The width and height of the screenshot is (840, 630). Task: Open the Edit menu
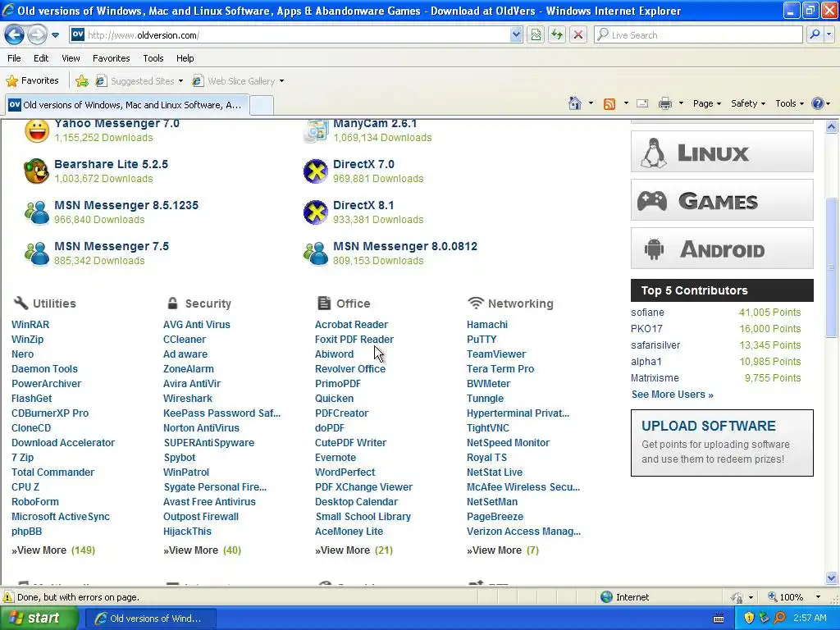click(x=41, y=58)
